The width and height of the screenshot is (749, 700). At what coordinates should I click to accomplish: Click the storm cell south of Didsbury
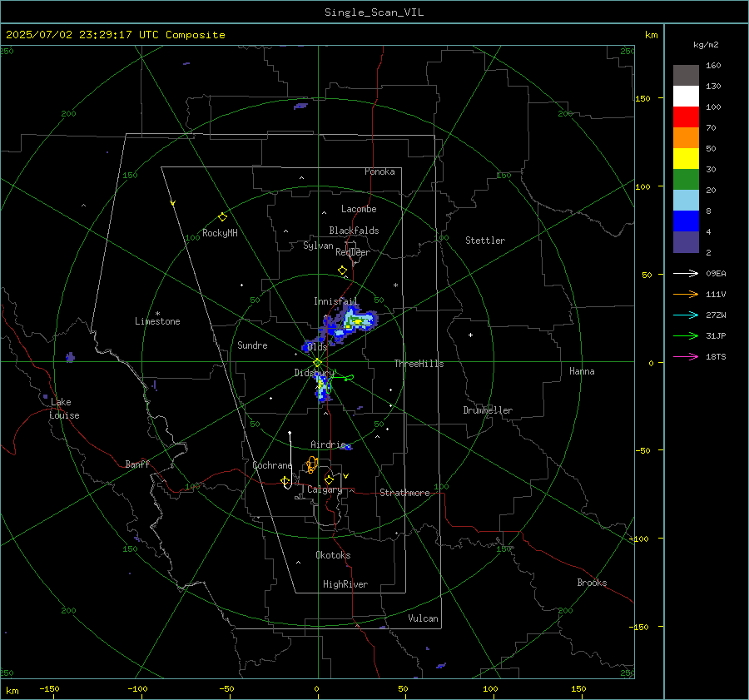[324, 388]
